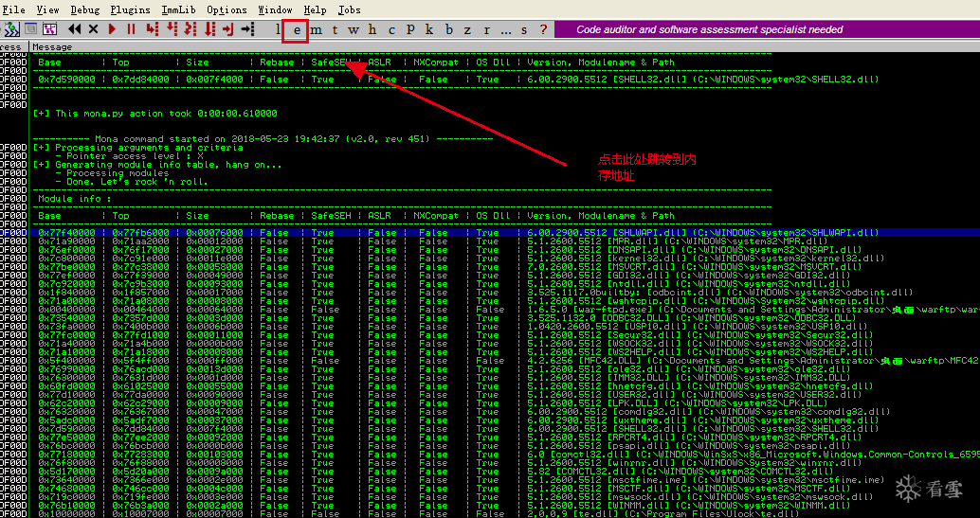Open the View menu

click(47, 10)
